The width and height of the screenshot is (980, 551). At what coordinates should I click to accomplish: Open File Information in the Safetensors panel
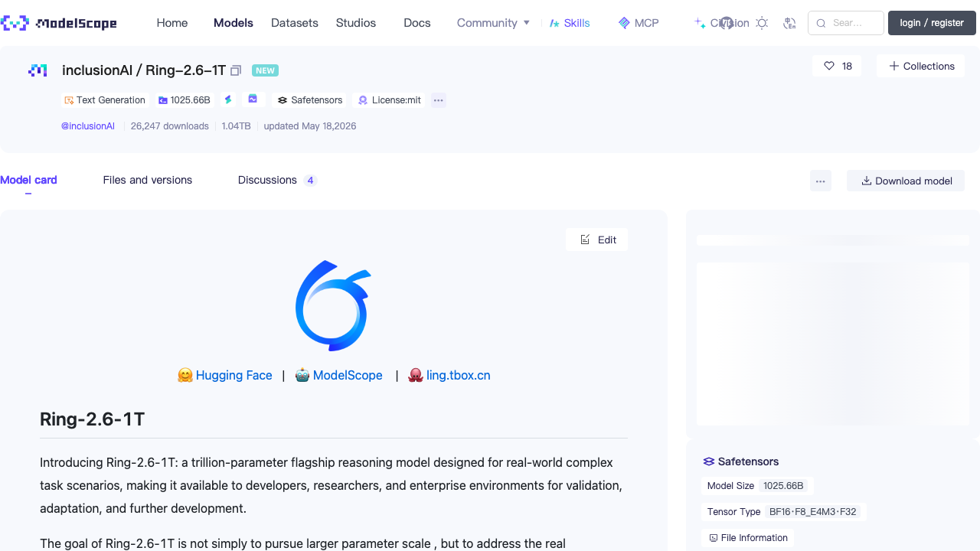click(748, 537)
